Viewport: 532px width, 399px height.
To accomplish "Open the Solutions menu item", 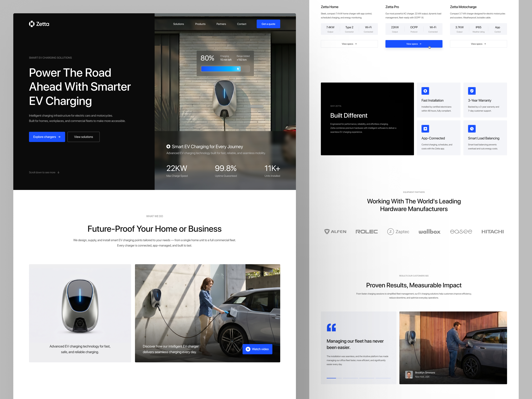I will point(178,24).
